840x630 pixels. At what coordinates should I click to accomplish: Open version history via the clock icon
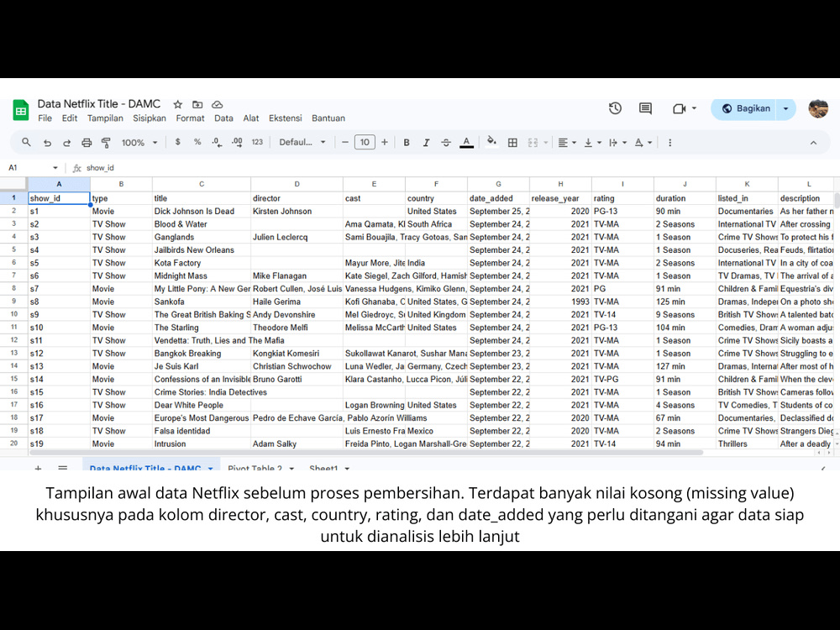tap(614, 108)
